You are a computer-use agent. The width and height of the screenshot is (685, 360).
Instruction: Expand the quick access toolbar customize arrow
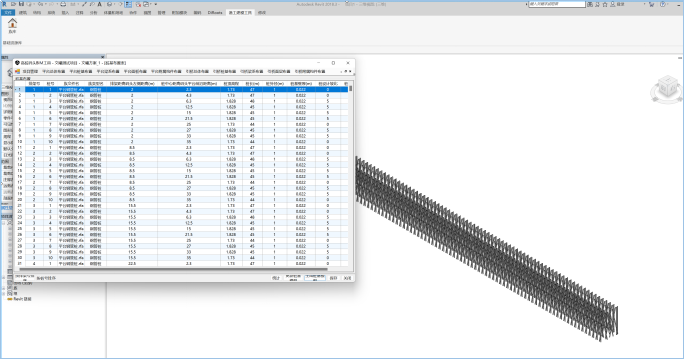tap(156, 4)
